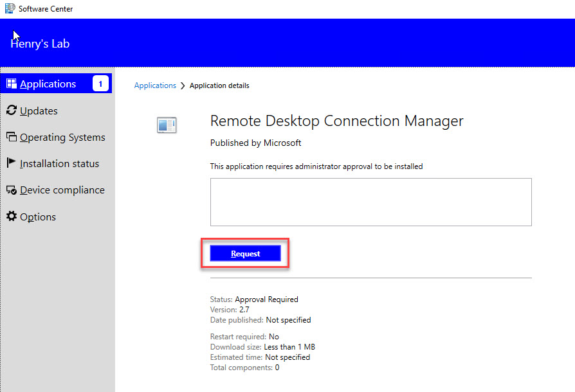The image size is (575, 392).
Task: Navigate back via the Applications breadcrumb link
Action: pos(155,85)
